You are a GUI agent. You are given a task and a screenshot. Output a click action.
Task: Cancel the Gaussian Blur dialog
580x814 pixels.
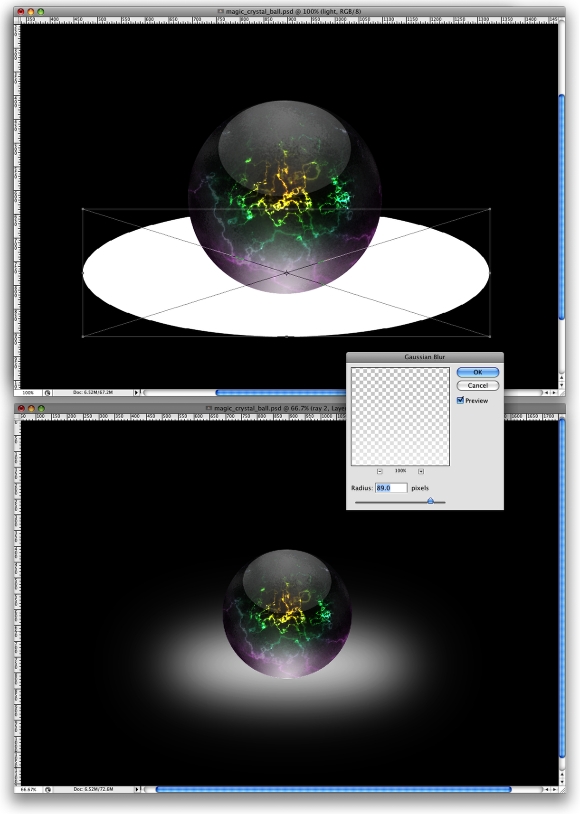478,386
